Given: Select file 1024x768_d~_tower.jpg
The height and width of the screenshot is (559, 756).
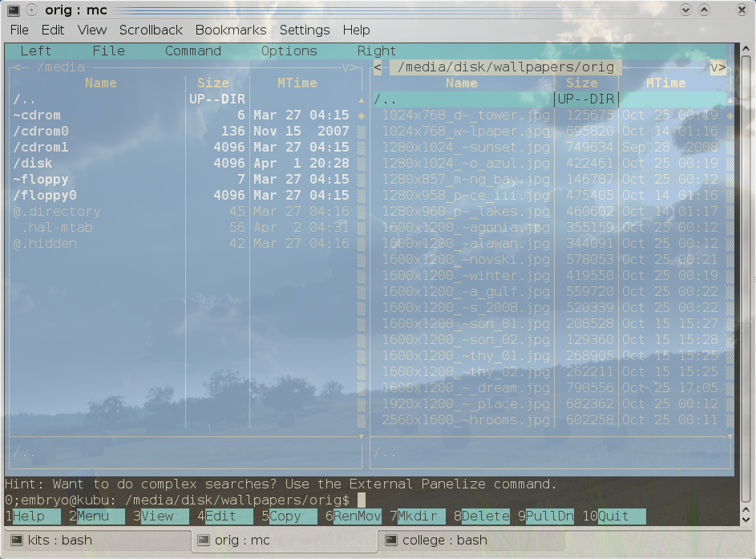Looking at the screenshot, I should pos(550,115).
